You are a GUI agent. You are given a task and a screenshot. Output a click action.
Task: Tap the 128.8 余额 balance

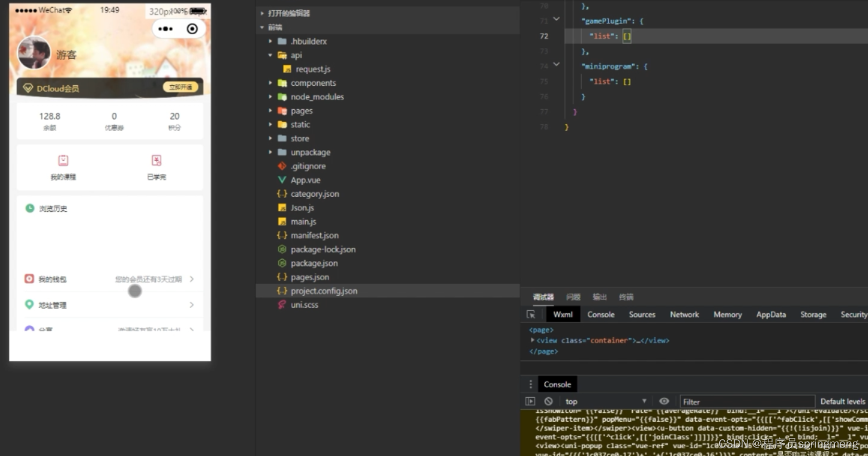(x=50, y=121)
